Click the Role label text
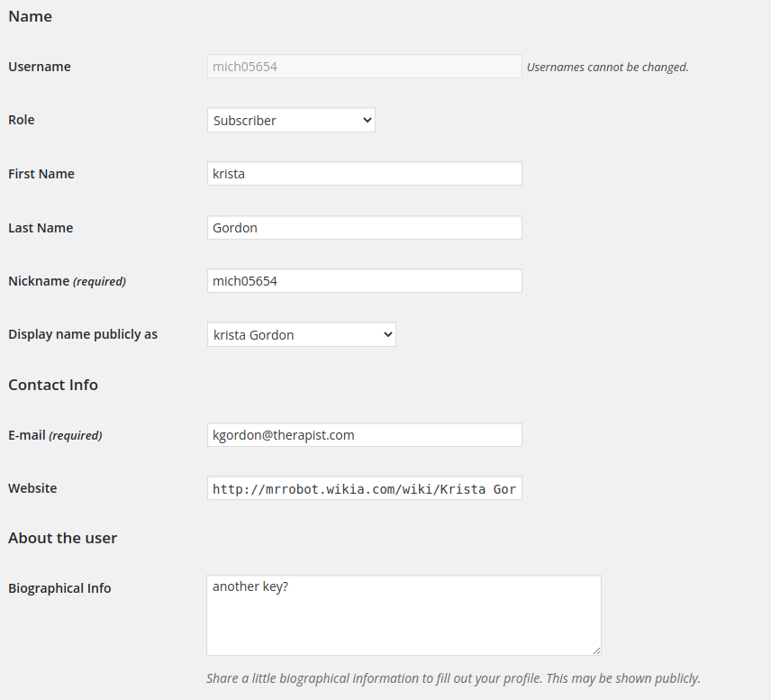 click(21, 120)
